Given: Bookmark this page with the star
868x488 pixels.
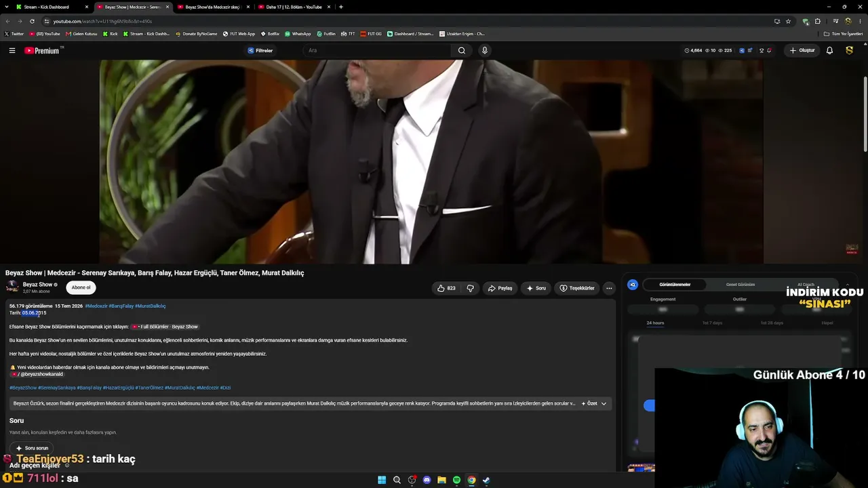Looking at the screenshot, I should click(788, 21).
